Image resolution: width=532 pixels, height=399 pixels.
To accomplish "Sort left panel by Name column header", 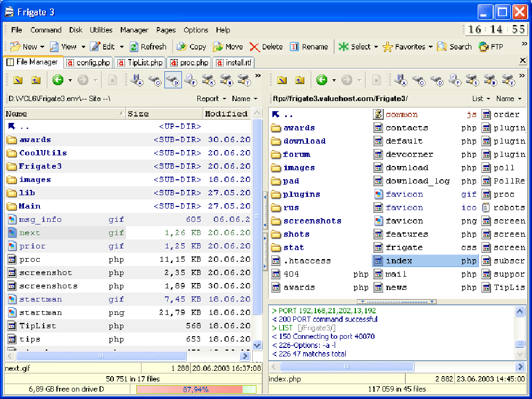I will pyautogui.click(x=65, y=114).
